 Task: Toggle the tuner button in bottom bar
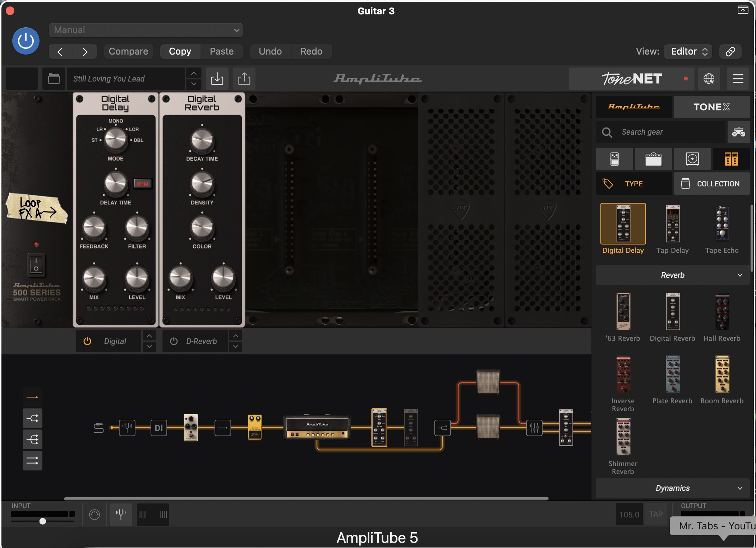point(121,514)
